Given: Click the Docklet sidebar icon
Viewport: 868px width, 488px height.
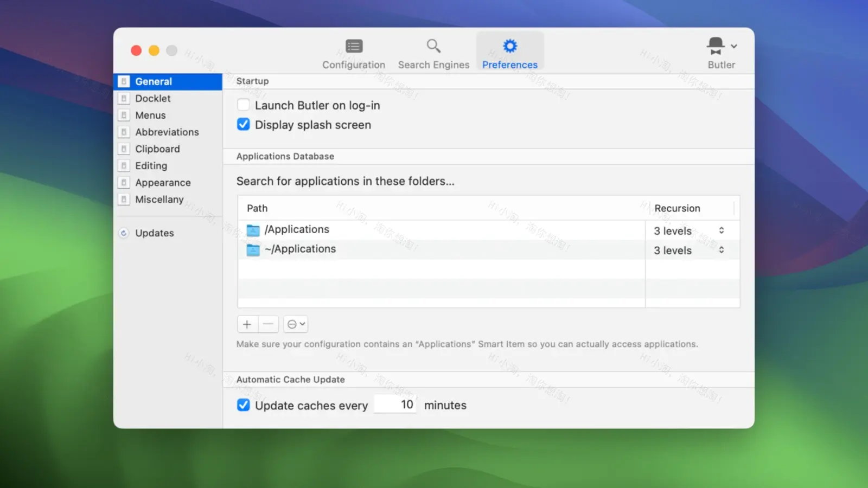Looking at the screenshot, I should 124,98.
